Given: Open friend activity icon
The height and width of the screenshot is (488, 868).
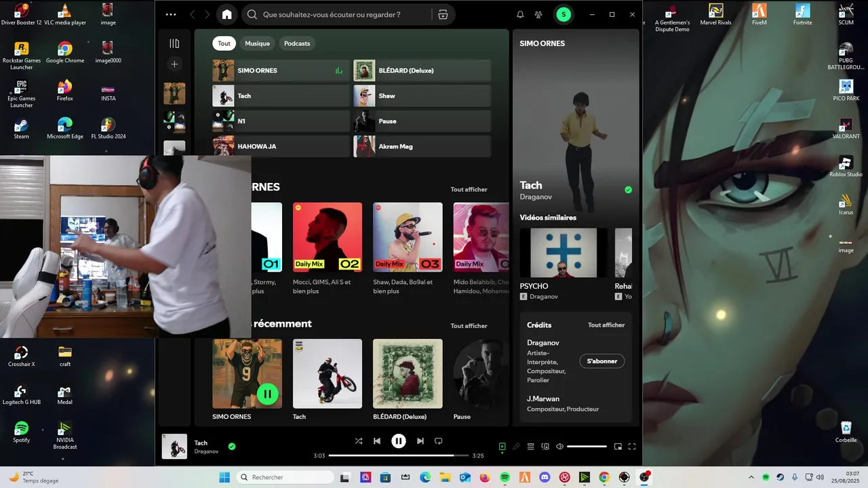Looking at the screenshot, I should [x=538, y=14].
